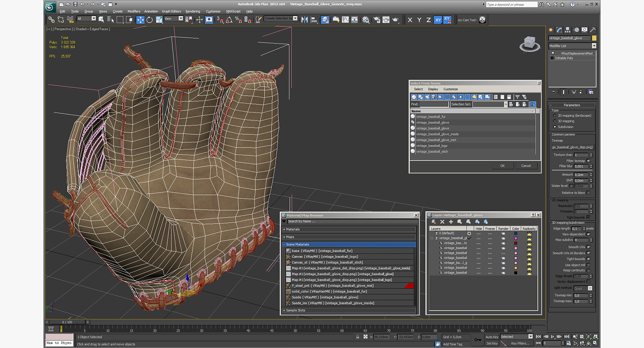The image size is (644, 348).
Task: Expand the Maps group in Material/Map Browser
Action: click(x=349, y=237)
